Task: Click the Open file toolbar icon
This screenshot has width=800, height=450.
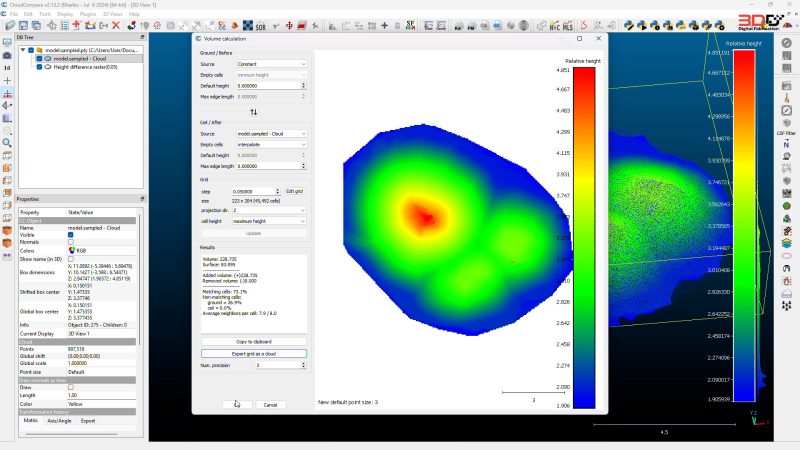Action: pos(10,26)
